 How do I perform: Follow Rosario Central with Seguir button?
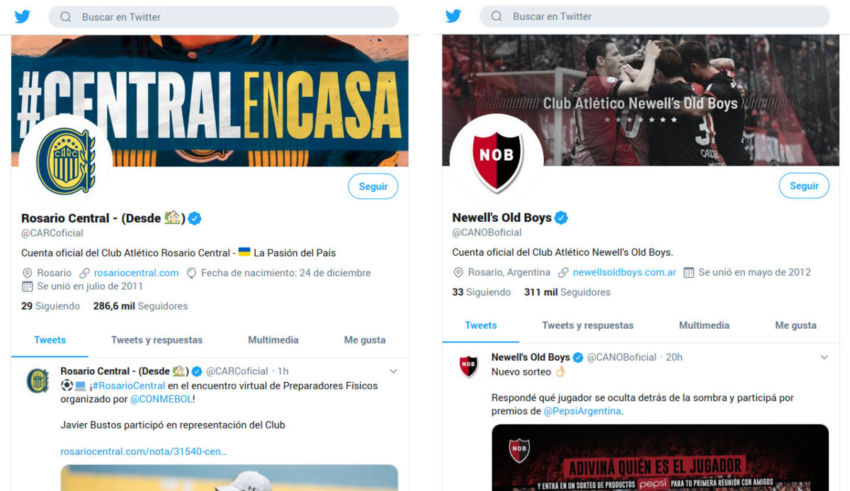pyautogui.click(x=373, y=186)
